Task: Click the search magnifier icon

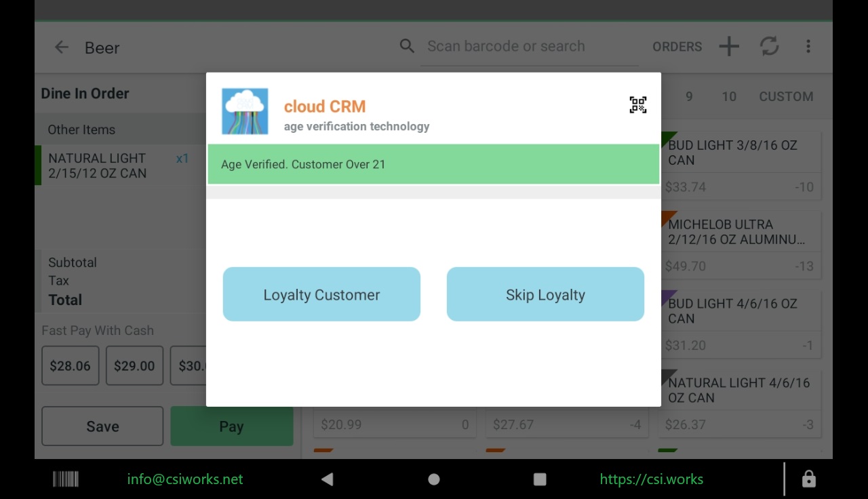Action: [x=407, y=46]
